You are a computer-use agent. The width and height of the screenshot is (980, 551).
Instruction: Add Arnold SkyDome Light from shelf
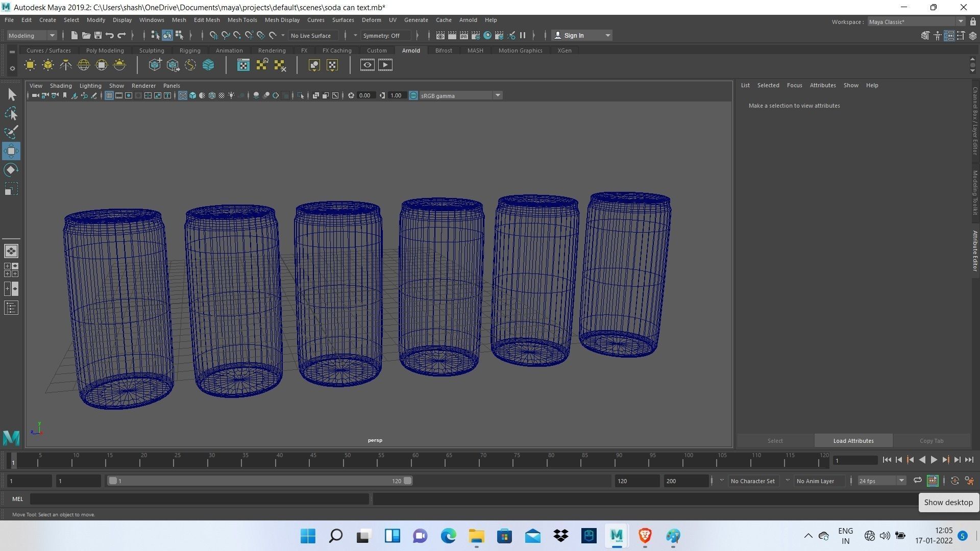[84, 65]
